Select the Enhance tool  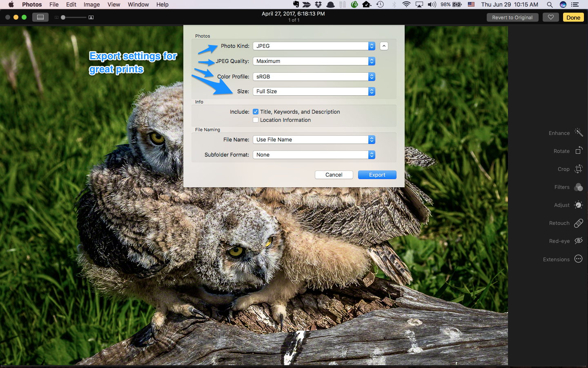tap(578, 132)
